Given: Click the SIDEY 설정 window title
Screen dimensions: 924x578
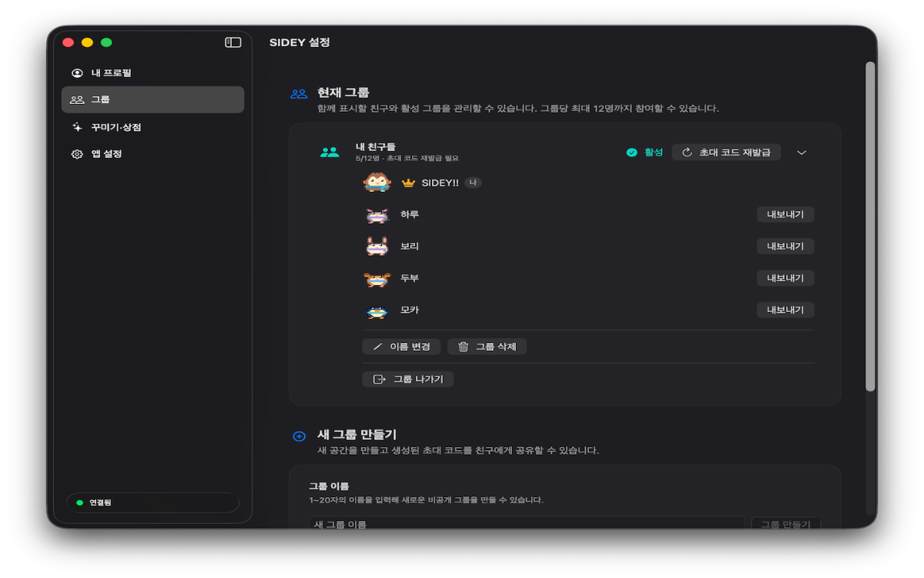Looking at the screenshot, I should [x=300, y=42].
